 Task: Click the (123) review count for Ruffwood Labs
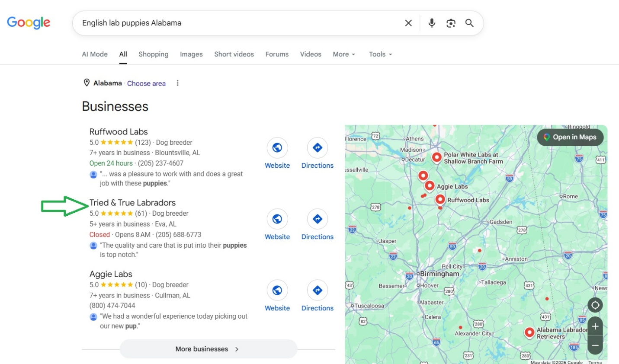143,142
